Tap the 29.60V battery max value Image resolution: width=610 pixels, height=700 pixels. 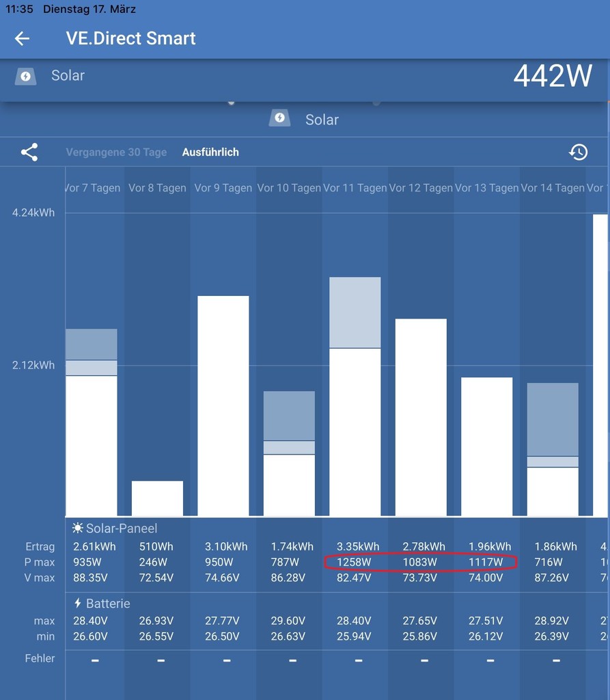coord(288,621)
